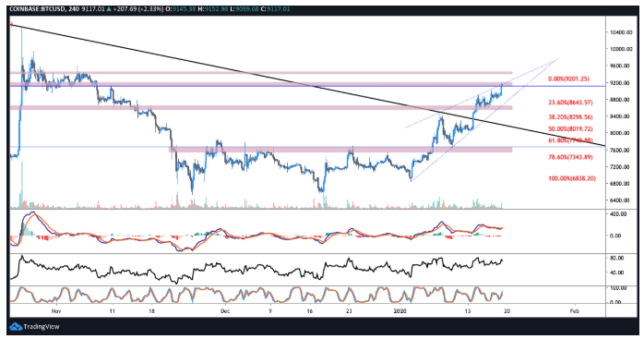The width and height of the screenshot is (644, 339).
Task: Click the Dec date axis label
Action: point(224,311)
